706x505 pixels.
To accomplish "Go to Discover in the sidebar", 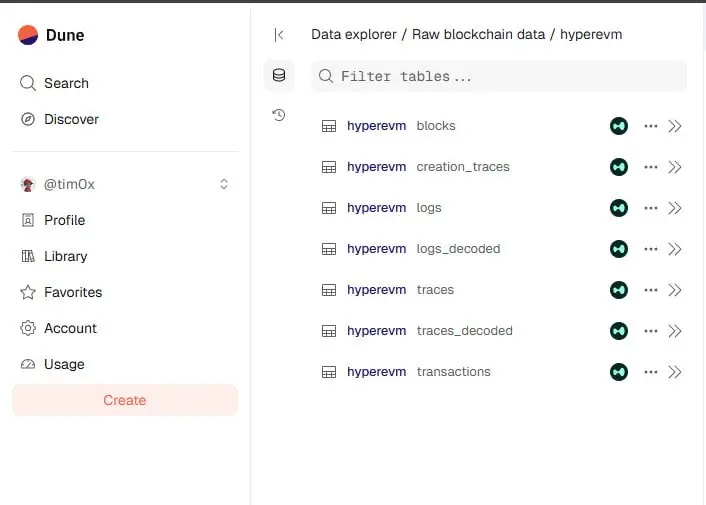I will [x=71, y=119].
